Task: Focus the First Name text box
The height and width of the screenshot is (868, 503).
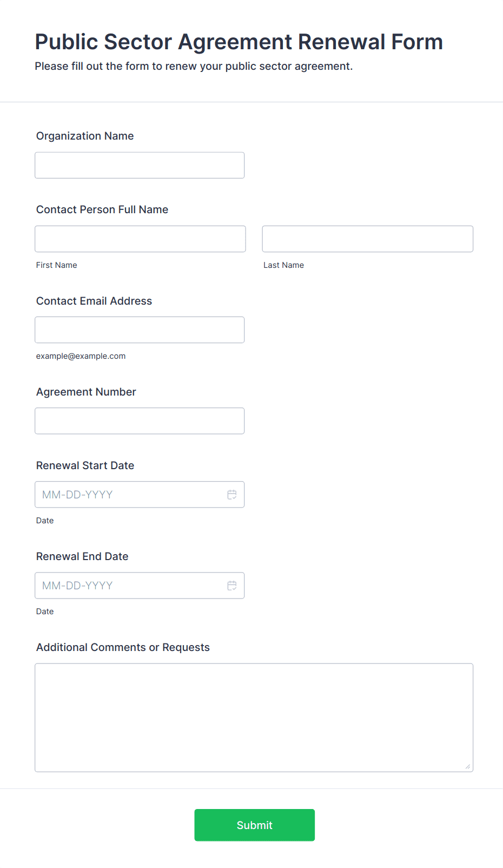Action: tap(140, 239)
